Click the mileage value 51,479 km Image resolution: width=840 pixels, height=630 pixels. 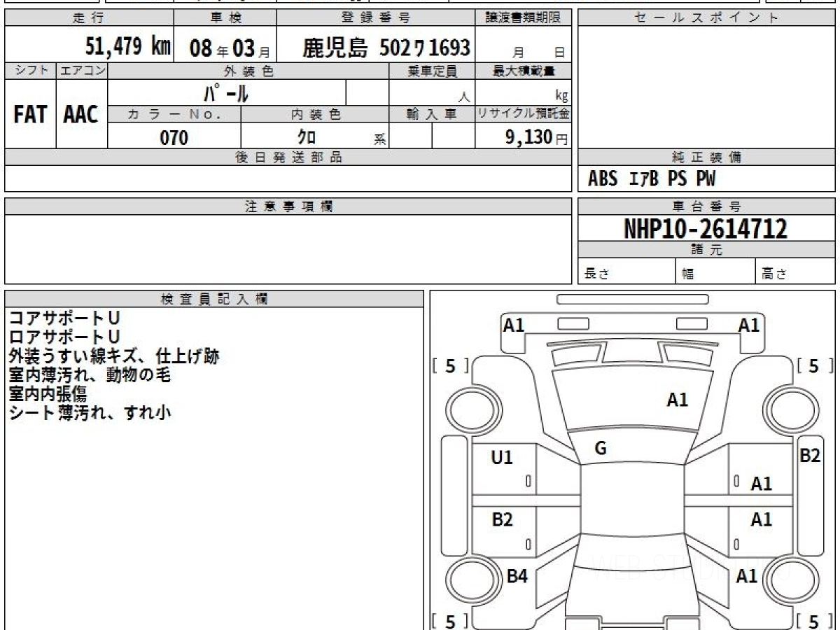coord(128,47)
